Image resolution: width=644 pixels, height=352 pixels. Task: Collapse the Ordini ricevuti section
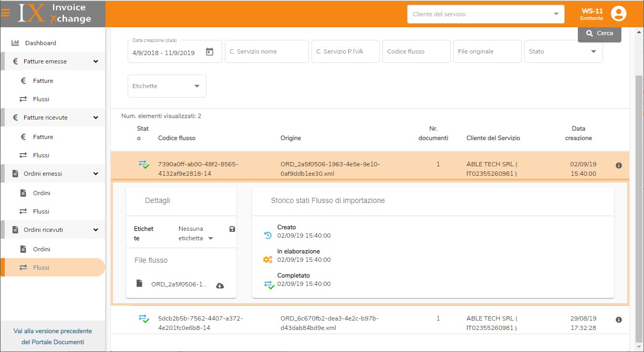[96, 230]
